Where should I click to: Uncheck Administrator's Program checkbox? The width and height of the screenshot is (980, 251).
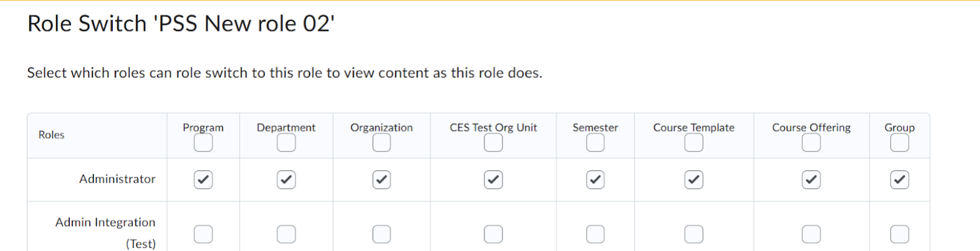[203, 180]
